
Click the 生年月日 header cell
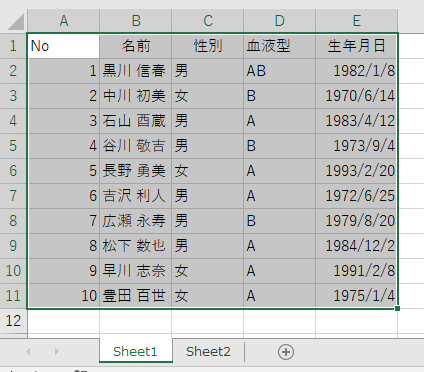click(356, 46)
